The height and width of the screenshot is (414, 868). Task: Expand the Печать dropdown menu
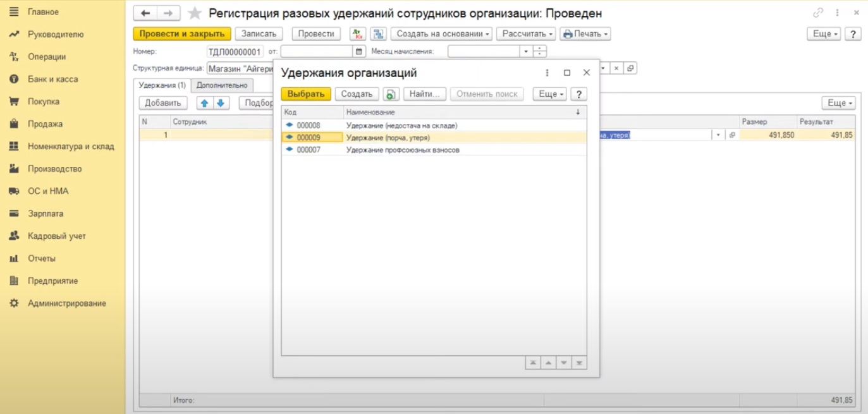[x=585, y=34]
